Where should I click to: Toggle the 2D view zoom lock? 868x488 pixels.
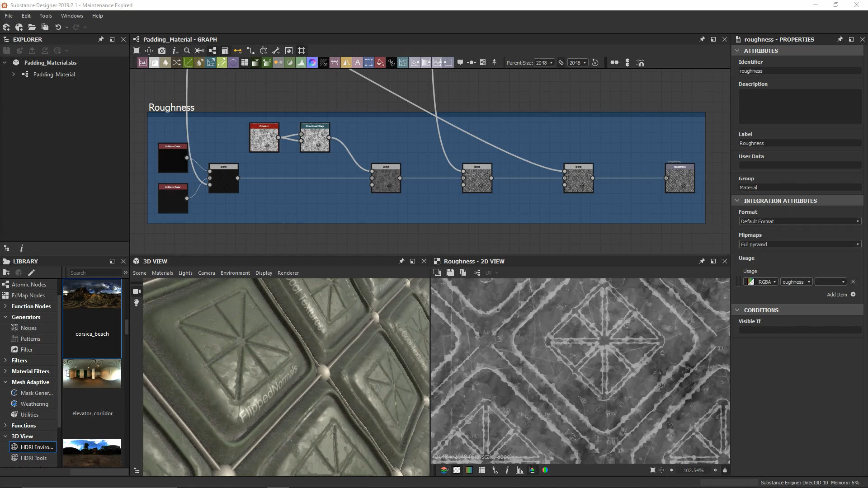tap(725, 470)
